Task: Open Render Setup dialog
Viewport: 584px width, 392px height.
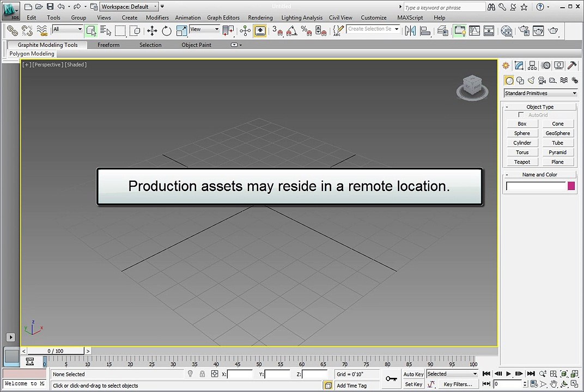Action: coord(524,30)
